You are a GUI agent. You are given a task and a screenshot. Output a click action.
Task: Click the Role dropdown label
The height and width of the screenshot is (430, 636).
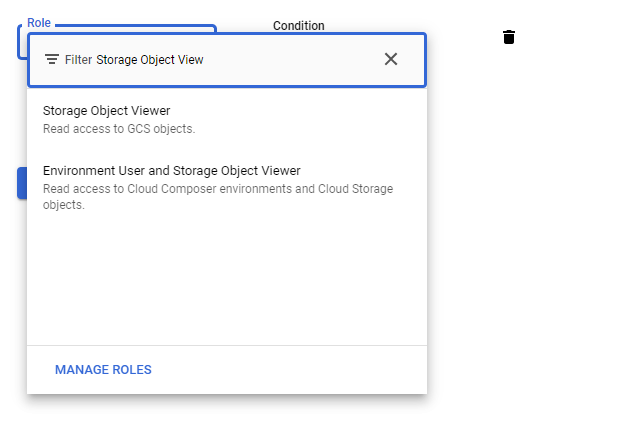pos(39,23)
